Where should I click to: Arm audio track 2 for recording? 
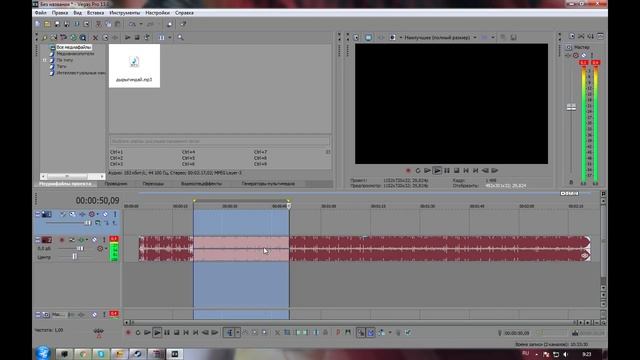[62, 240]
